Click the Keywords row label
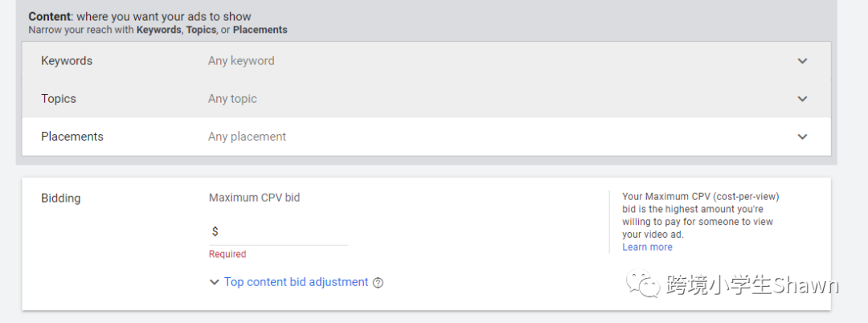 click(x=67, y=61)
